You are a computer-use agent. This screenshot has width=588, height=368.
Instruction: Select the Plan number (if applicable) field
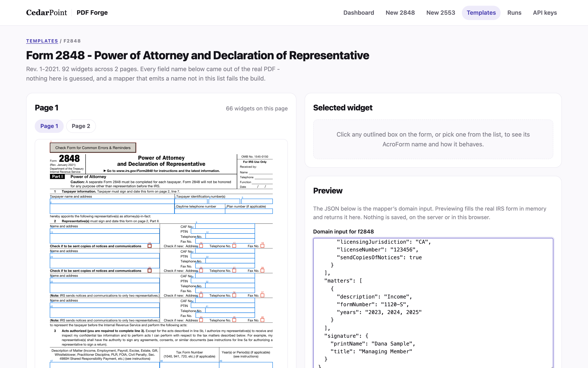(249, 211)
